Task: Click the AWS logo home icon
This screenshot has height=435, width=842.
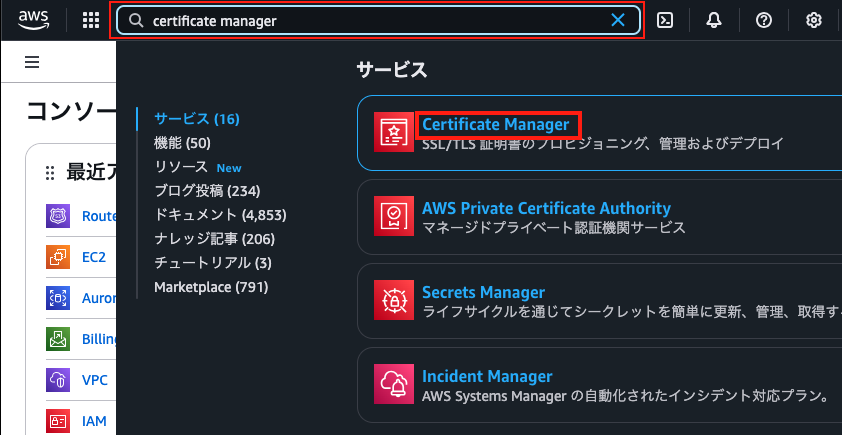Action: [x=33, y=20]
